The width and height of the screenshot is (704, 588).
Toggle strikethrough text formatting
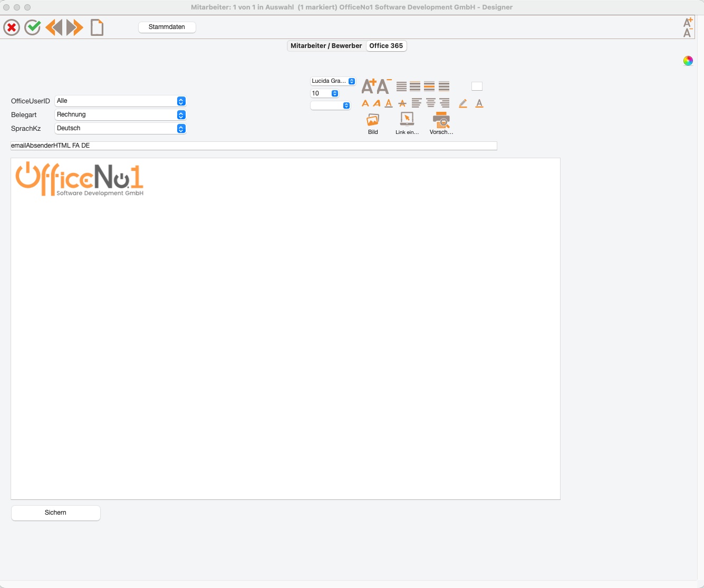pos(402,103)
